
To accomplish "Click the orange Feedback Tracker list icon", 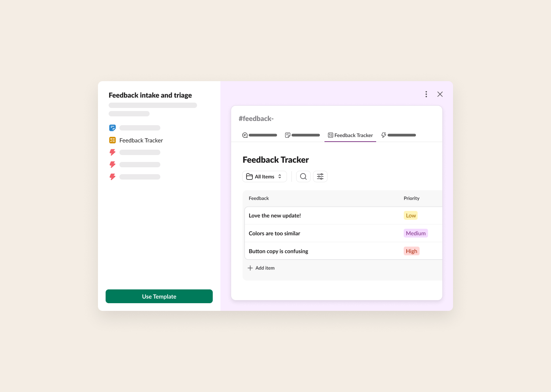I will (x=112, y=140).
